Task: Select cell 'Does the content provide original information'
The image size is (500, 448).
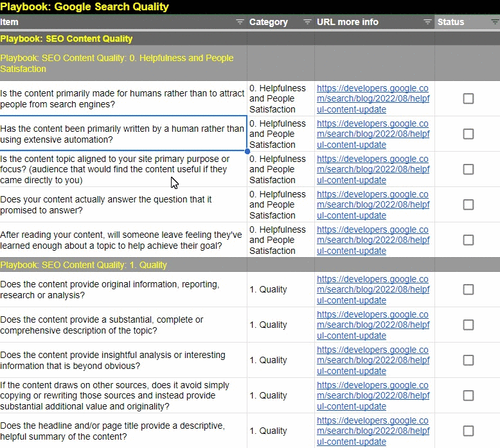Action: [x=123, y=289]
